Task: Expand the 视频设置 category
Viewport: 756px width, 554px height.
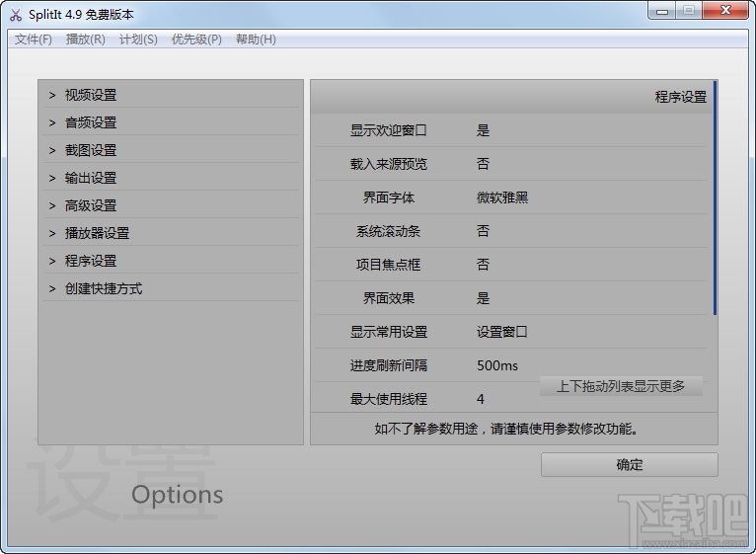Action: 171,95
